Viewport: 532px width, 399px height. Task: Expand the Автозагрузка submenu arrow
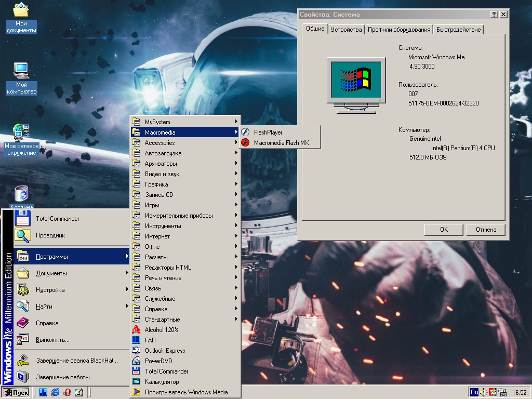click(236, 153)
